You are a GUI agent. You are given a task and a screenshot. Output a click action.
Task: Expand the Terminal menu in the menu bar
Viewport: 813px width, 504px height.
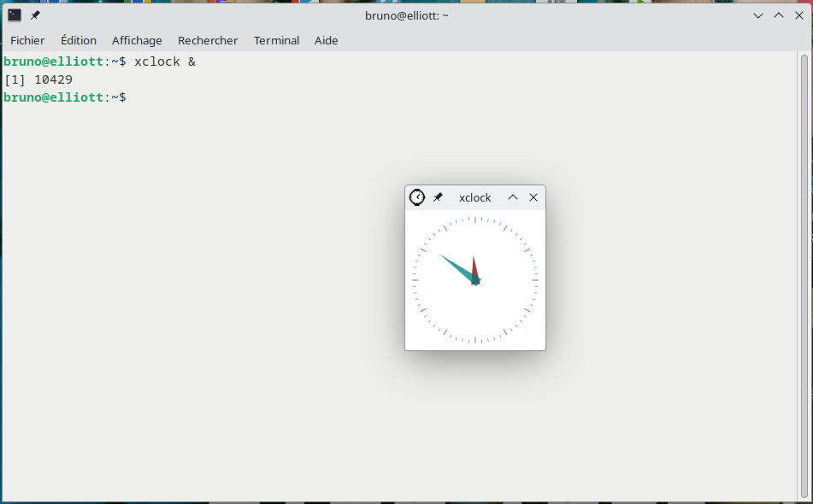276,40
